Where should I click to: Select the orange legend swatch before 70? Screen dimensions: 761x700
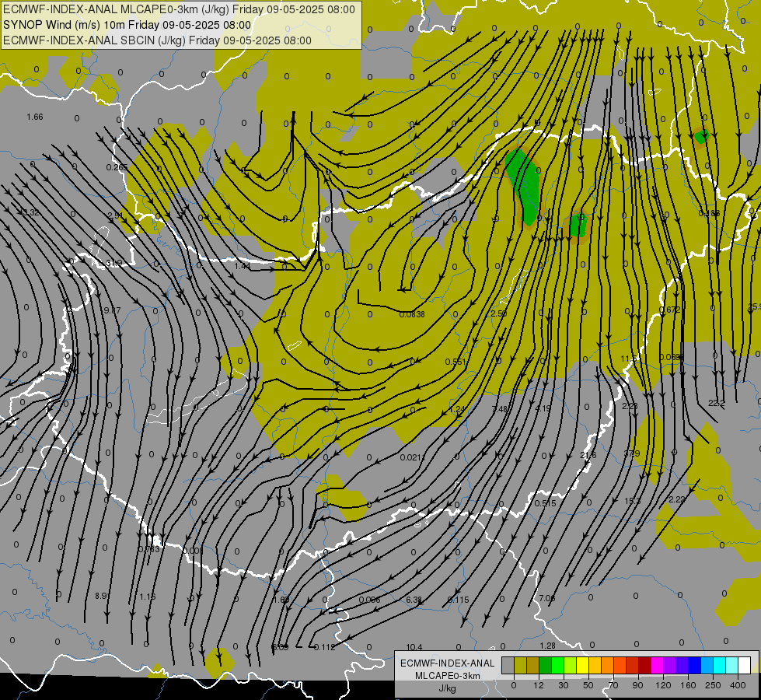point(608,666)
